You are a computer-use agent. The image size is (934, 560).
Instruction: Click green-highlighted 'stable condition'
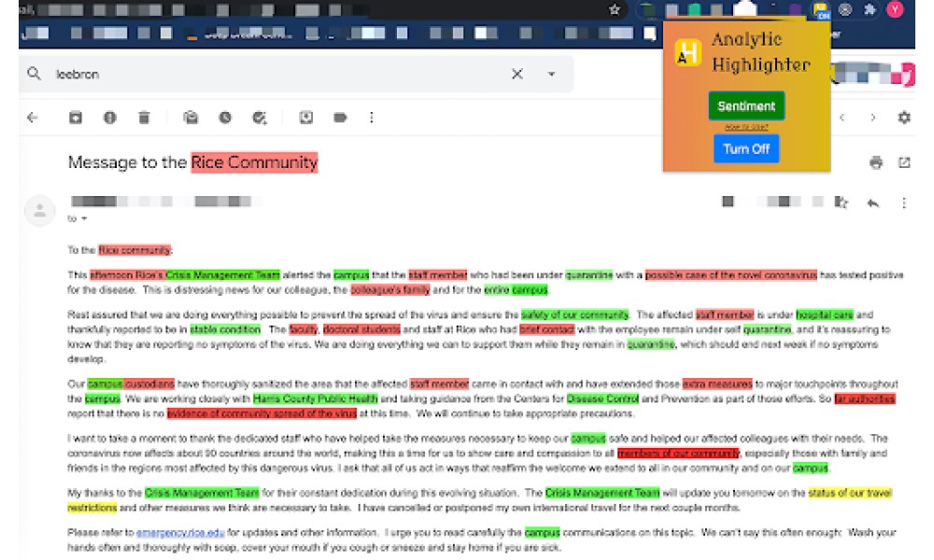click(x=225, y=329)
